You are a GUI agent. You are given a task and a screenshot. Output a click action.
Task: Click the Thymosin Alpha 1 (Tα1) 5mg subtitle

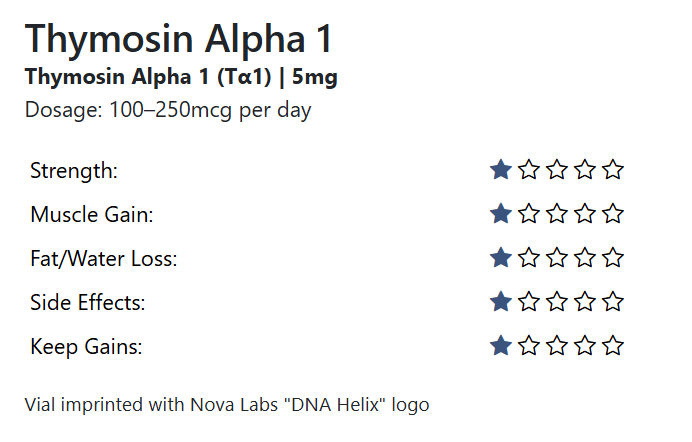(x=187, y=77)
